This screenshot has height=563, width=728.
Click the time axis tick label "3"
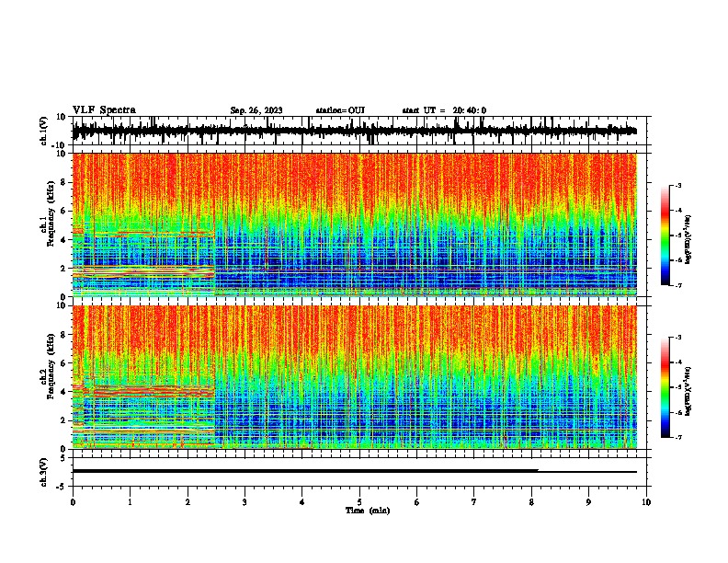pyautogui.click(x=245, y=502)
